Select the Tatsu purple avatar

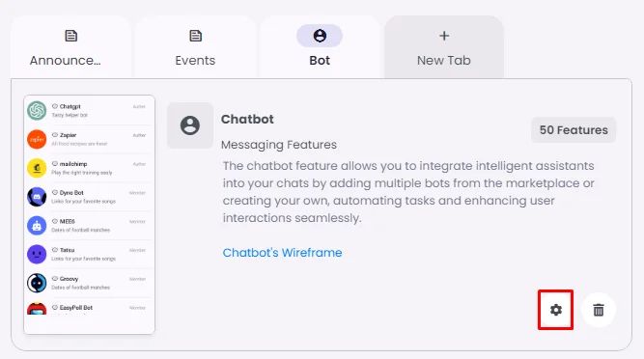pos(37,254)
